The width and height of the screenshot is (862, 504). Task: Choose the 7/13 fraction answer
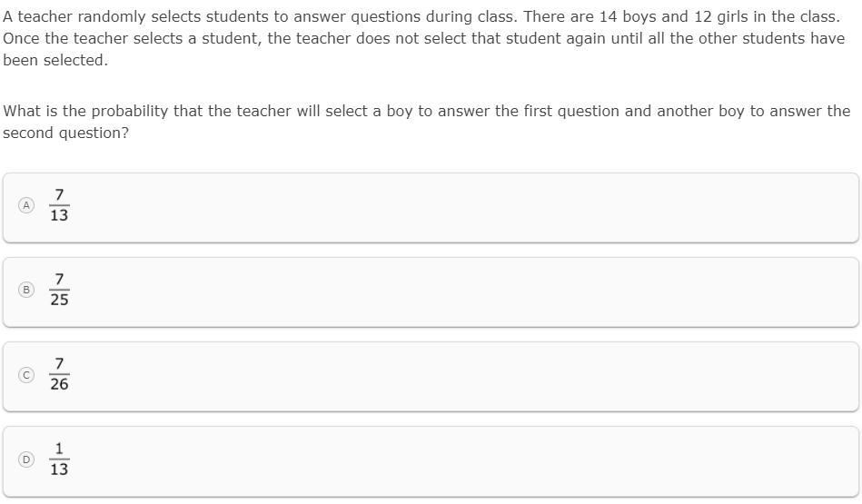pyautogui.click(x=59, y=205)
